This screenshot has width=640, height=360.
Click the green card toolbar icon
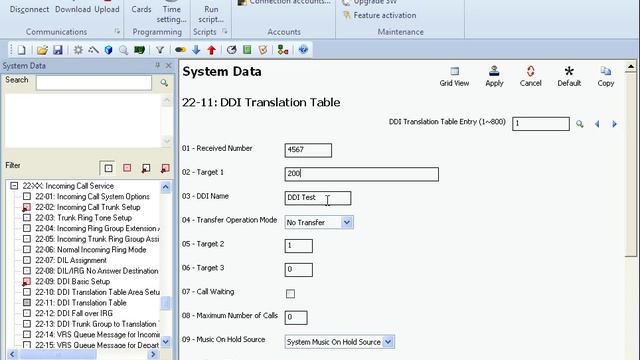[x=139, y=50]
